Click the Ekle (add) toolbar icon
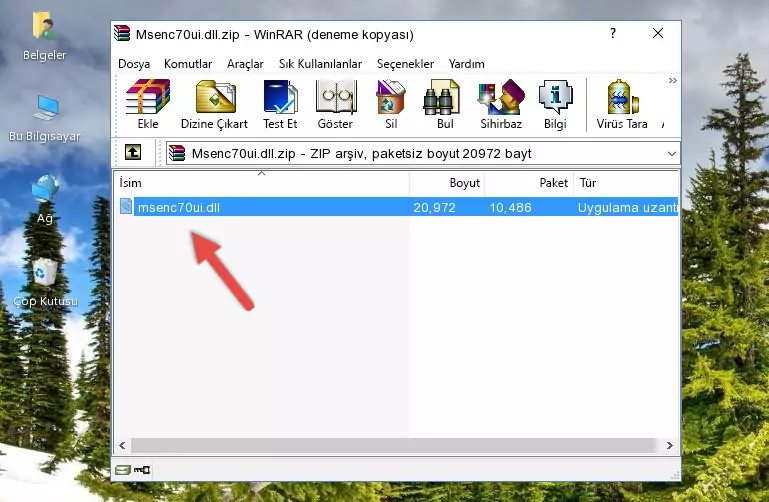Viewport: 769px width, 502px height. (148, 104)
